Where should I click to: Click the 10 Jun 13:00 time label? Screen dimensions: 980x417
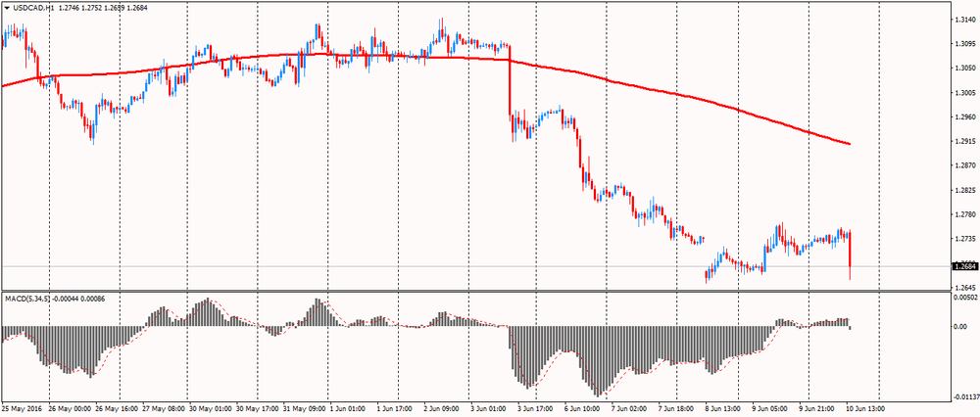point(867,409)
